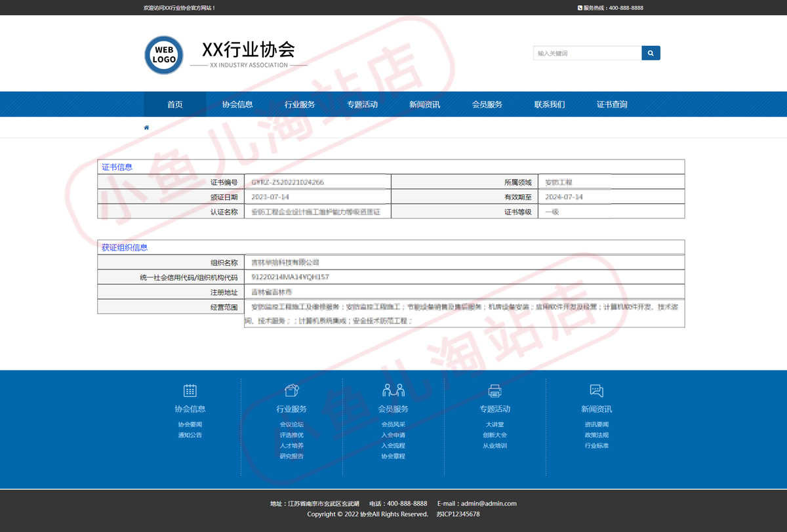Click the 所属领域 label cell
This screenshot has height=532, width=787.
point(464,182)
